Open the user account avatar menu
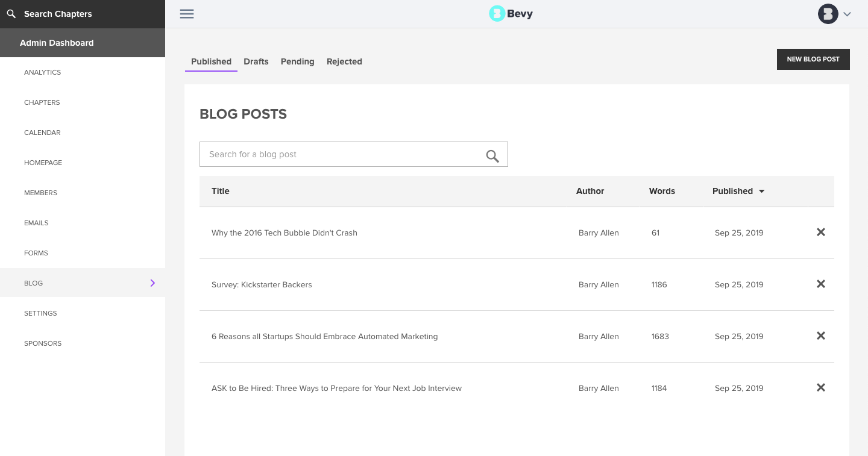 [x=828, y=13]
